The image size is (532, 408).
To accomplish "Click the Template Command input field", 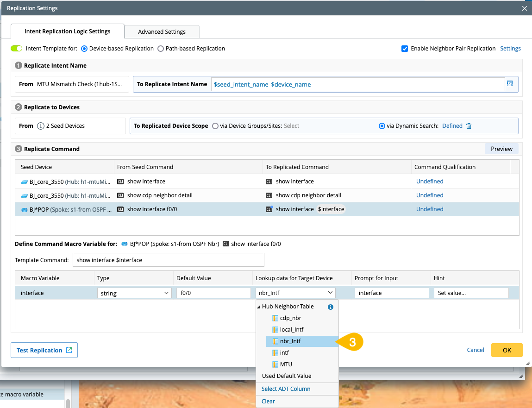I will tap(168, 260).
